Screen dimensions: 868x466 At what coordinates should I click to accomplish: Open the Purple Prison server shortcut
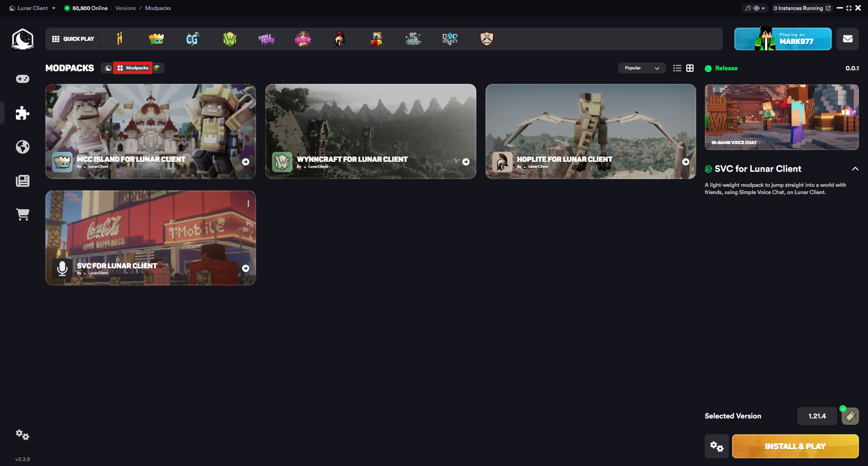point(267,39)
